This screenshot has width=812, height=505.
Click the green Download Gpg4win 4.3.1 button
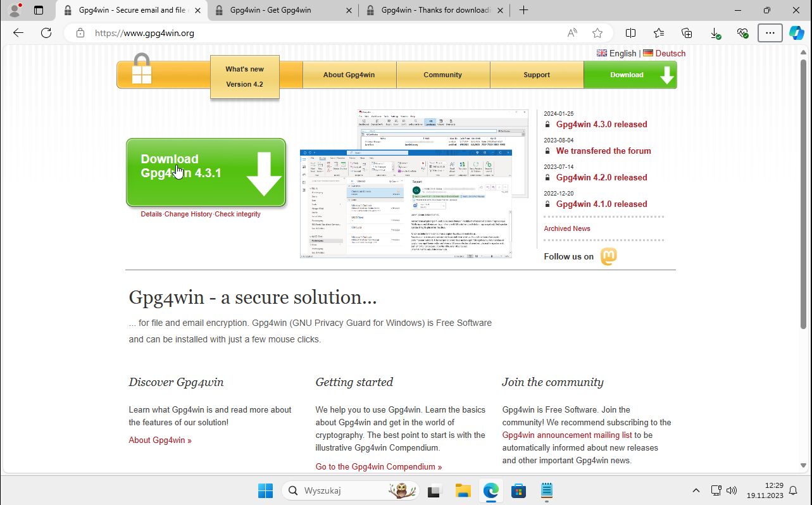tap(206, 173)
